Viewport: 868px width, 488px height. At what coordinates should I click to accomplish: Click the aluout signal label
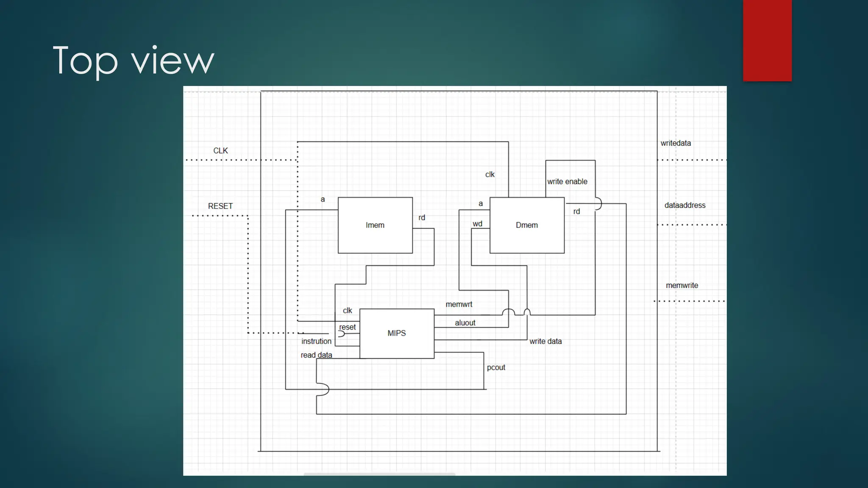tap(465, 323)
